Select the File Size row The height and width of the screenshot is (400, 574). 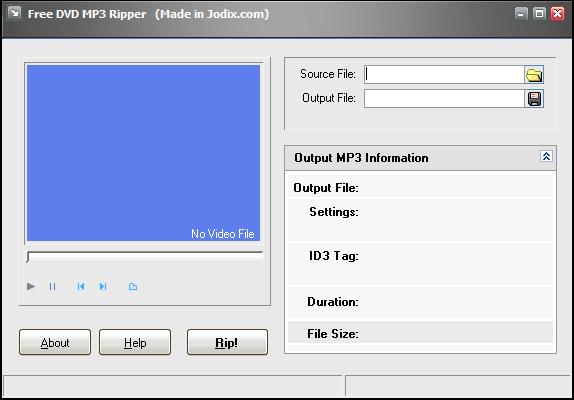tap(420, 332)
